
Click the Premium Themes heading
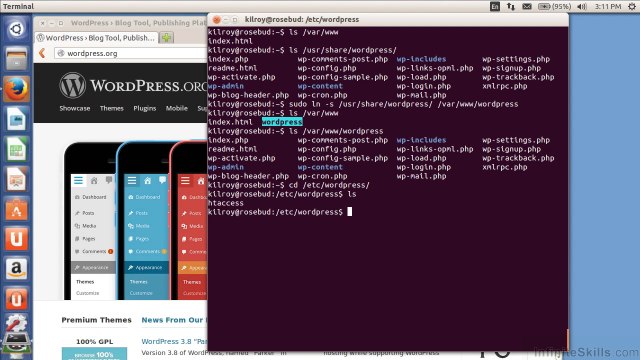click(96, 320)
